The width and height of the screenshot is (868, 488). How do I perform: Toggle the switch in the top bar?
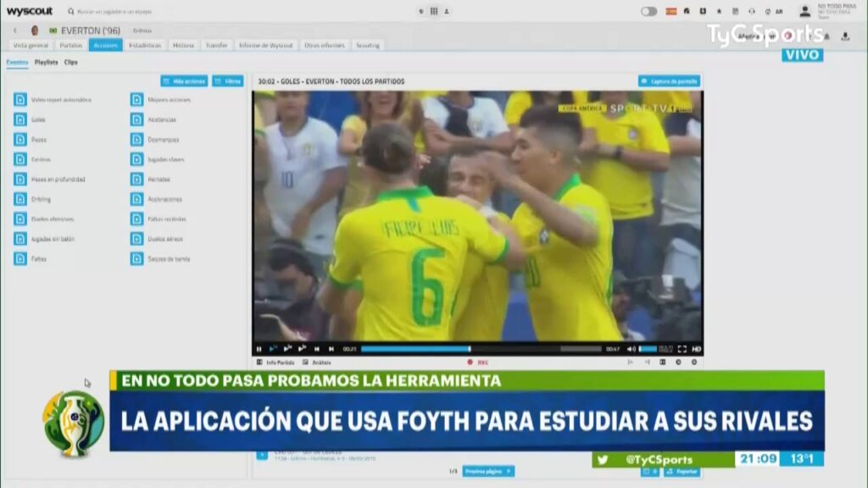click(x=648, y=11)
